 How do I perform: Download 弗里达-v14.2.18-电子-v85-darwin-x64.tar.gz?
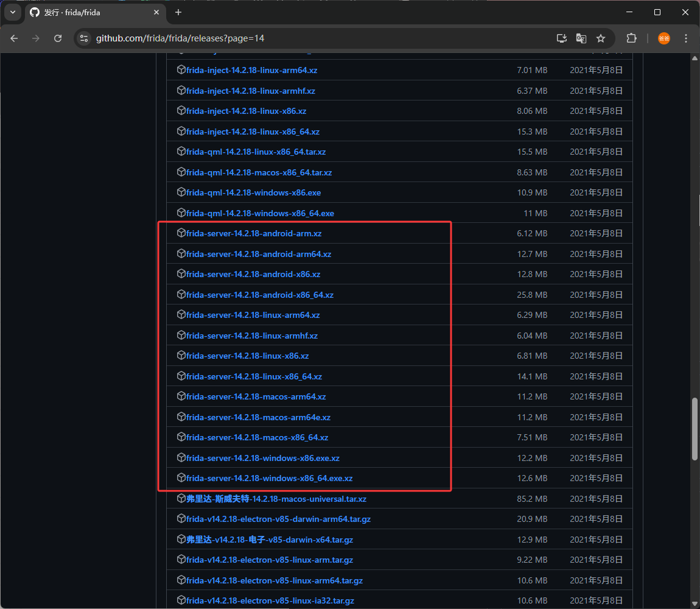(x=270, y=540)
